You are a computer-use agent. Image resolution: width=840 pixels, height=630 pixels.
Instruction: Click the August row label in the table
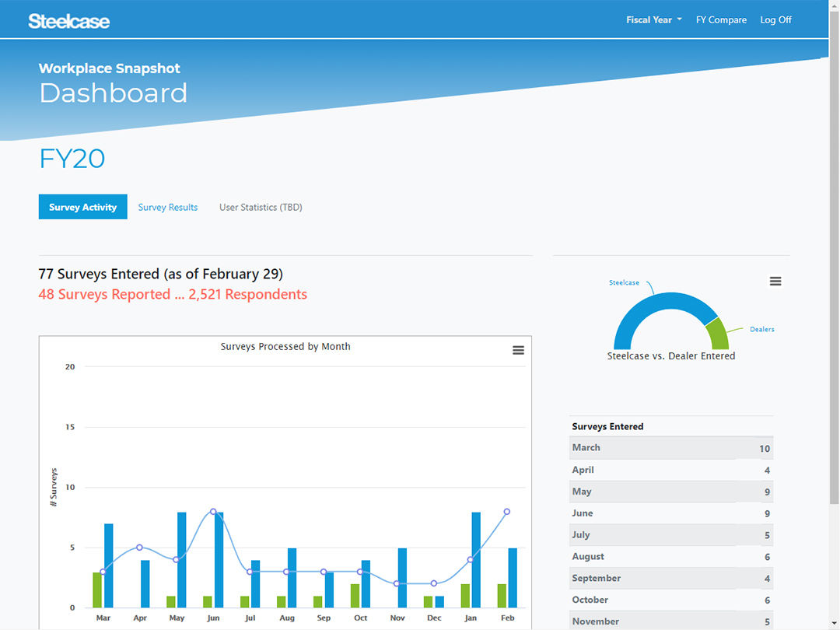[588, 557]
